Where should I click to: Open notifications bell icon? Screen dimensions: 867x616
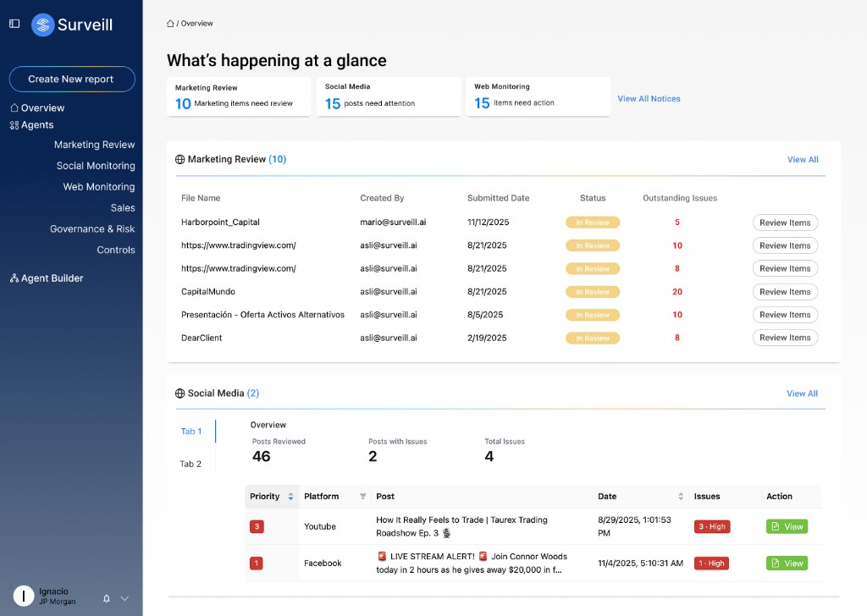(107, 598)
